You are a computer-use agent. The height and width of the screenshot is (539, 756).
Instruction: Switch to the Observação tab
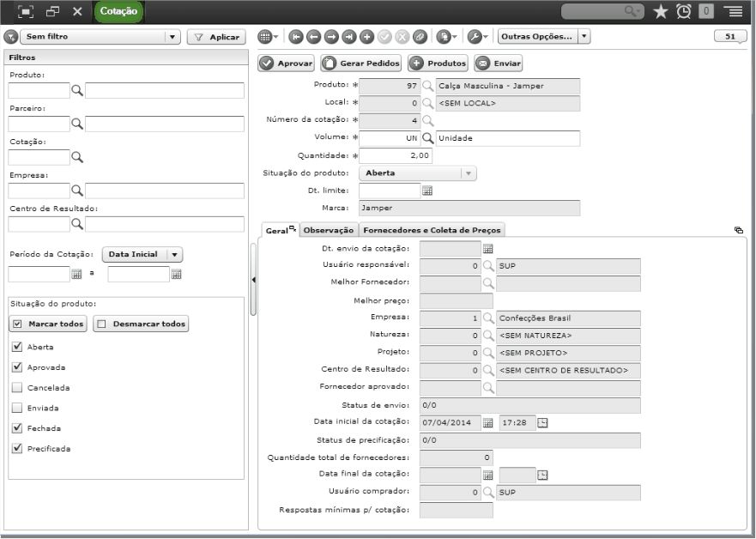(x=329, y=231)
